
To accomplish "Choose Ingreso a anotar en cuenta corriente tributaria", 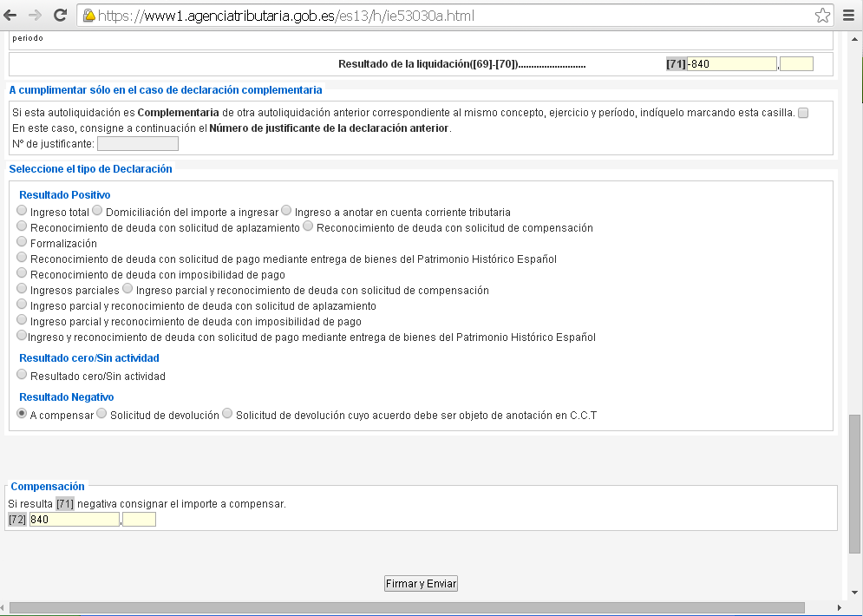I will (286, 210).
